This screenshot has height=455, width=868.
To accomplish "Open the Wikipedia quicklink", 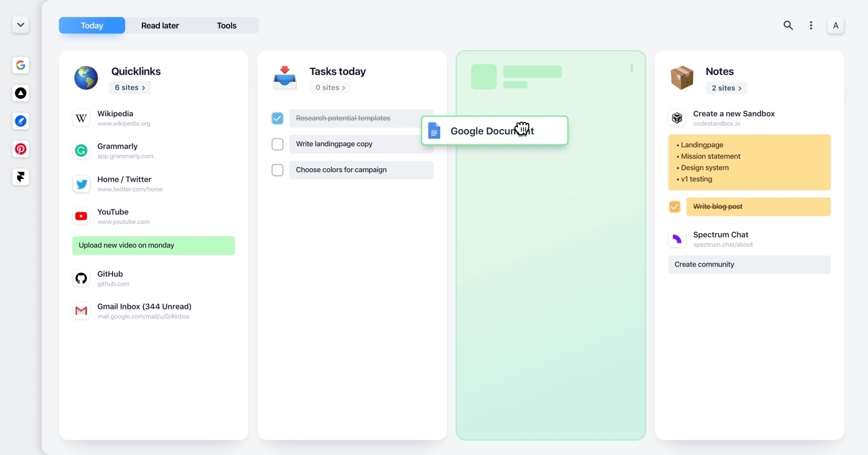I will (115, 114).
